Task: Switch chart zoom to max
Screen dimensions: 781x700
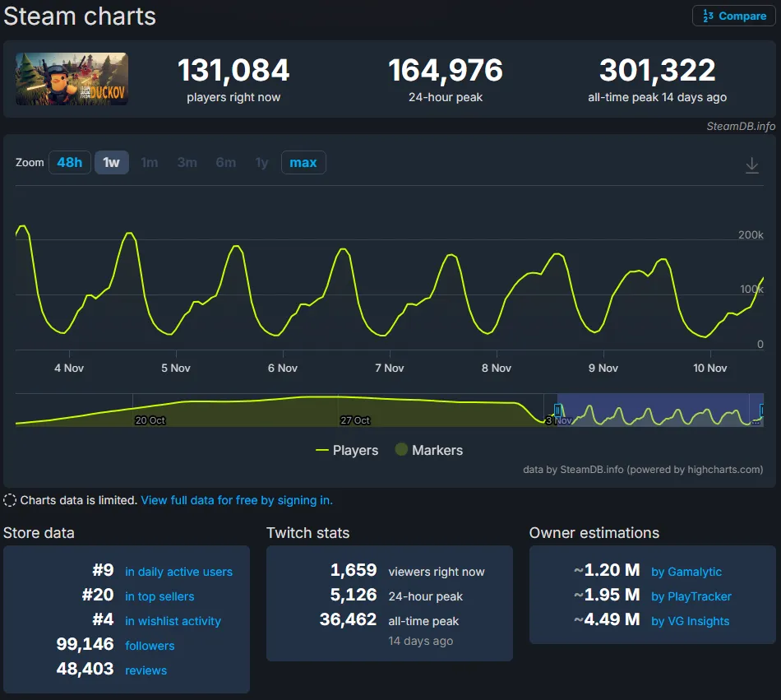Action: tap(303, 163)
